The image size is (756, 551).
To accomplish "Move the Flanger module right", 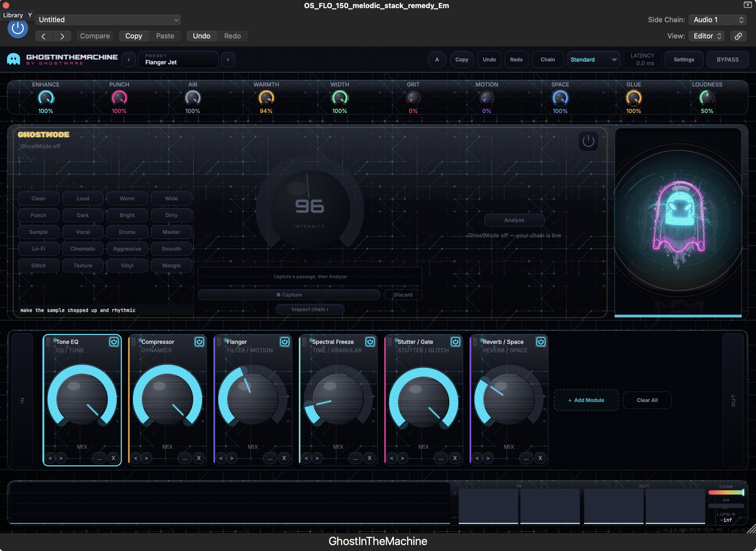I will (232, 458).
